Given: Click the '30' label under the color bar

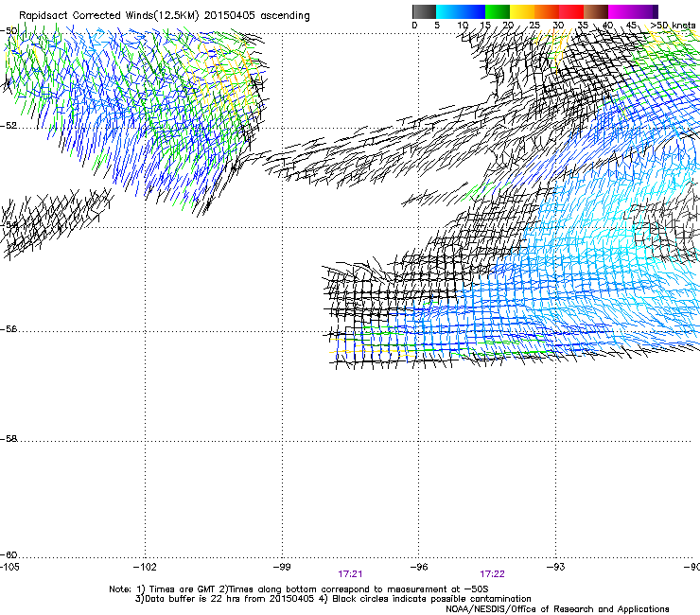Looking at the screenshot, I should point(558,26).
